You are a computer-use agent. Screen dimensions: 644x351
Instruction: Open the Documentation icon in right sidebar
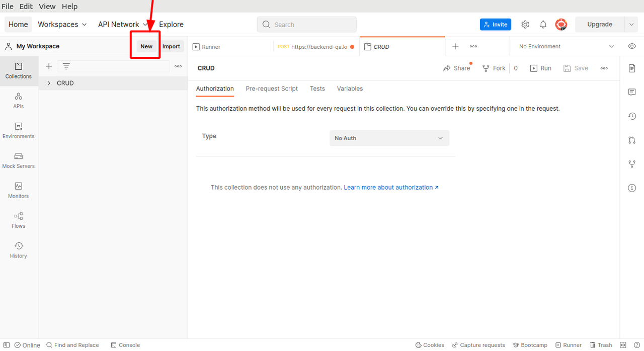(632, 68)
